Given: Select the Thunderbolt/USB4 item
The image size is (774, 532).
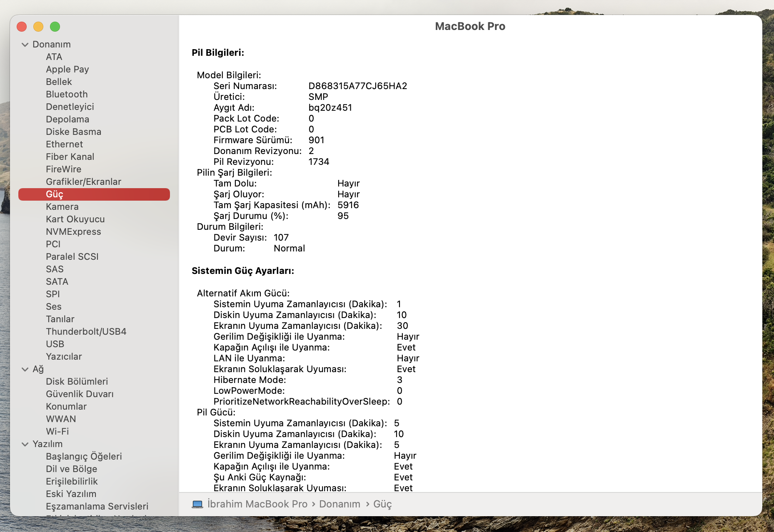Looking at the screenshot, I should (86, 332).
